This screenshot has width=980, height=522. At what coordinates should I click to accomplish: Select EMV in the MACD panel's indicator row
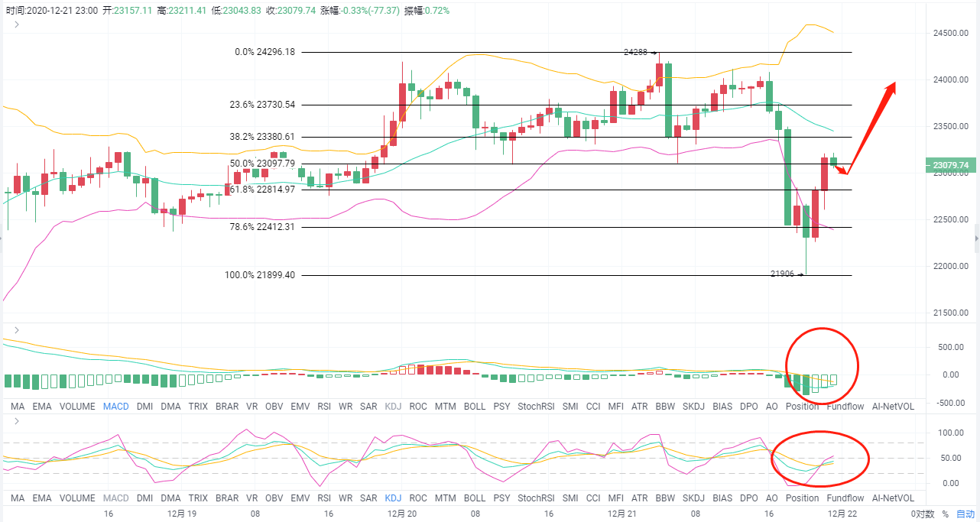pyautogui.click(x=301, y=407)
